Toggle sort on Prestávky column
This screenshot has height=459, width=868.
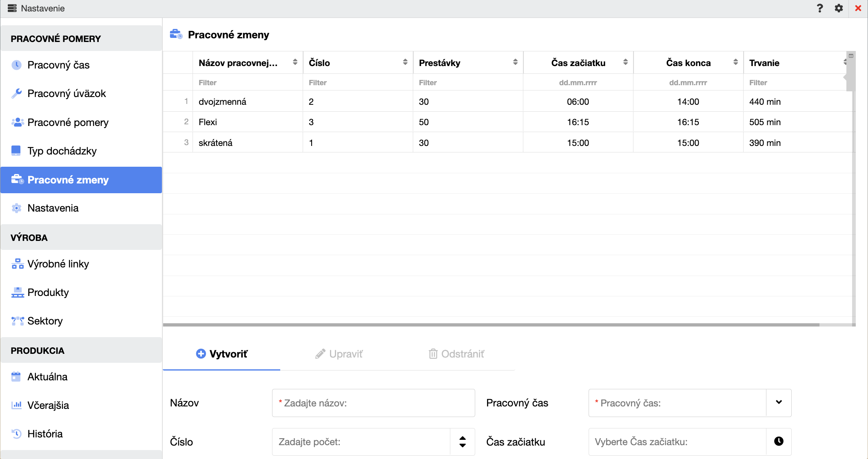click(515, 62)
